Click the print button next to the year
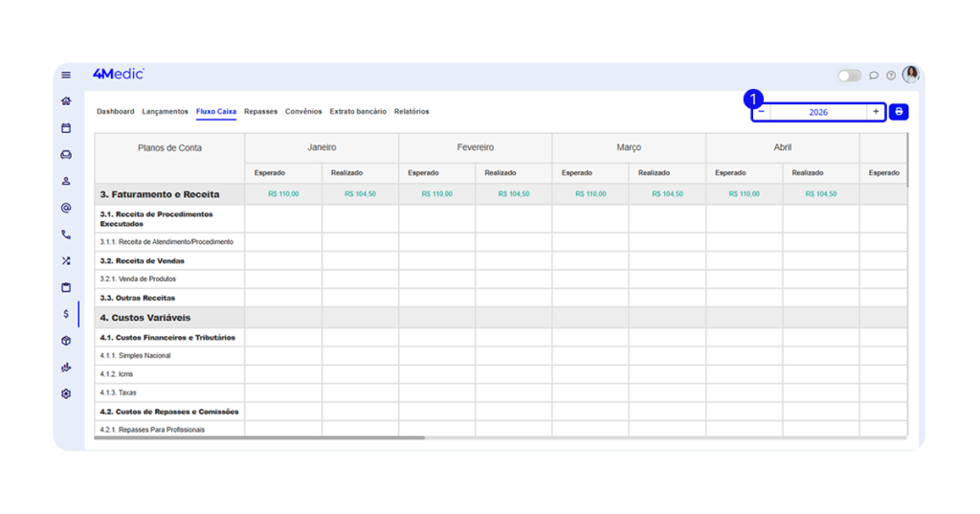This screenshot has height=514, width=980. point(899,112)
